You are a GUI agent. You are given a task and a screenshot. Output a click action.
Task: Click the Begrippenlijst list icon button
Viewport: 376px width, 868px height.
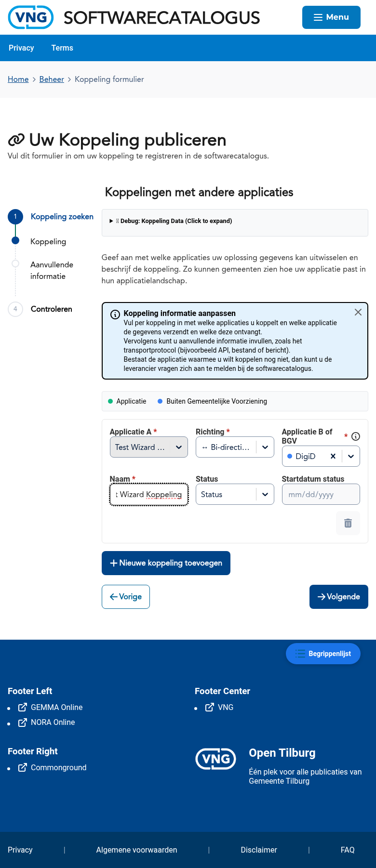coord(300,654)
